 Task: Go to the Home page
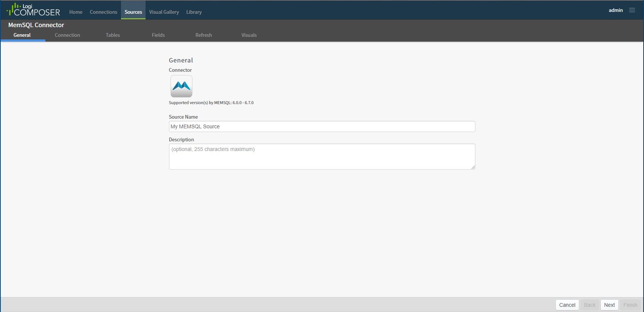pos(76,12)
